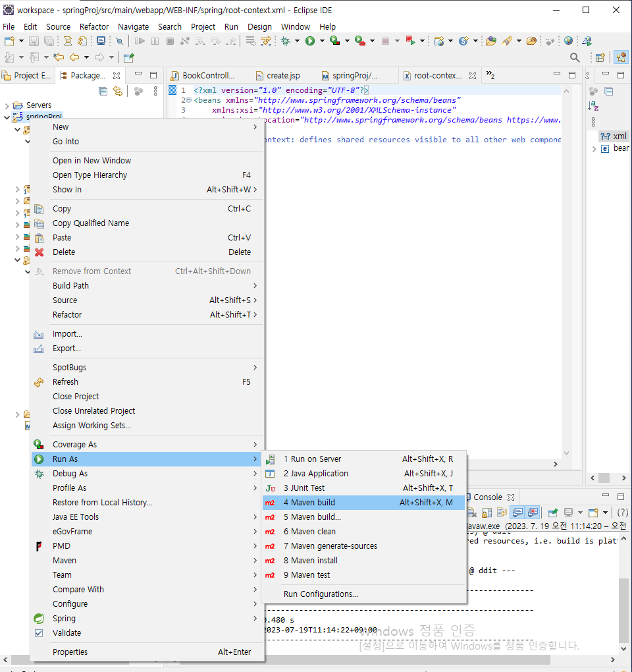This screenshot has width=632, height=672.
Task: Select the xml node in Outline
Action: [x=614, y=136]
